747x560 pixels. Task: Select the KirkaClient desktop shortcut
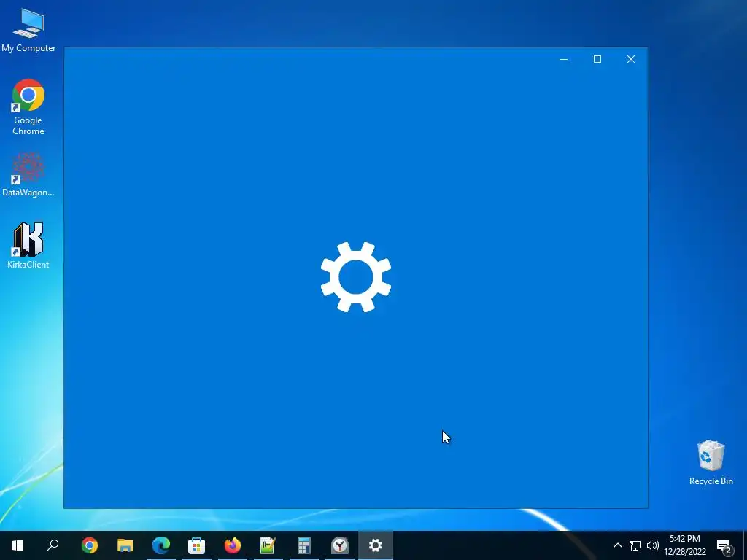[x=28, y=245]
